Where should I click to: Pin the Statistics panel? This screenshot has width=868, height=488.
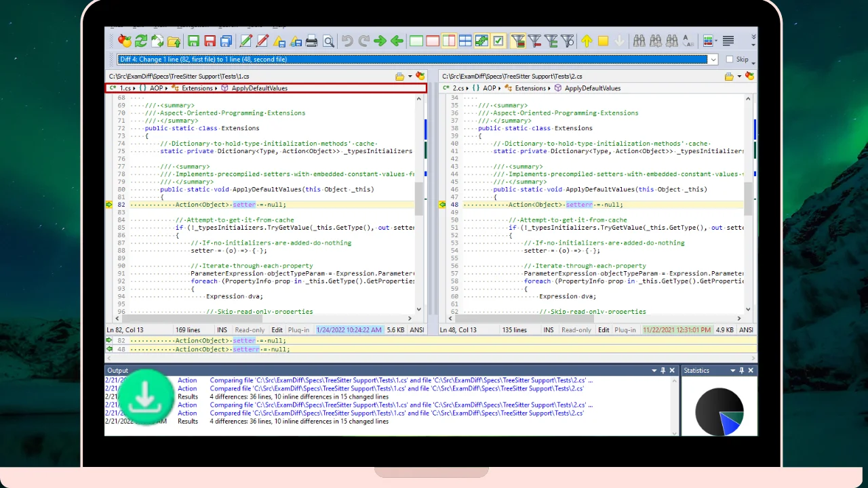point(741,371)
